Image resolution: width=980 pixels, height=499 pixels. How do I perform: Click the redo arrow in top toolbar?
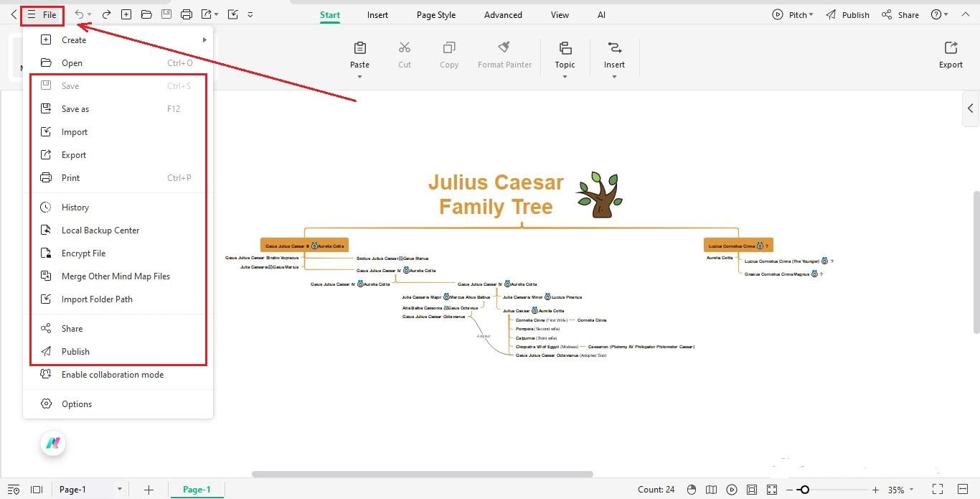pos(106,14)
